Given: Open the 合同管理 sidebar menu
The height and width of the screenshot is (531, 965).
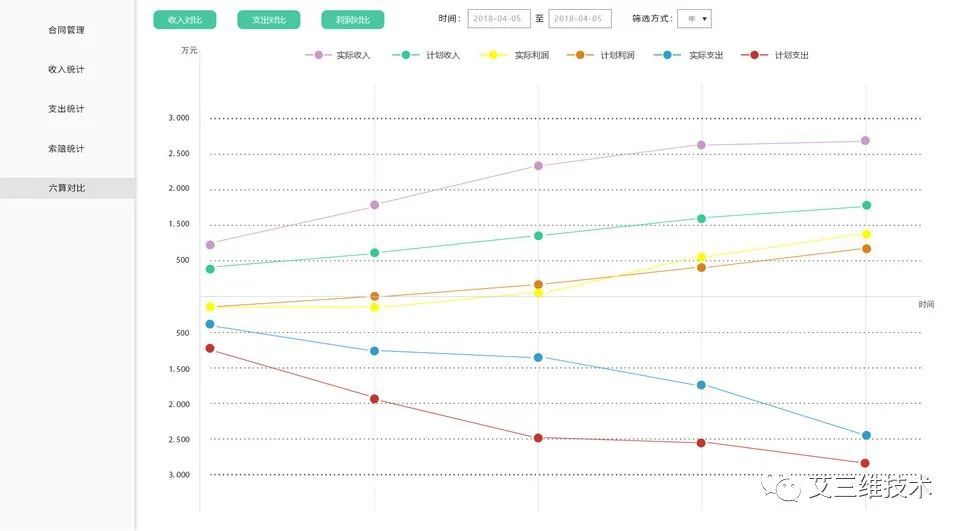Looking at the screenshot, I should coord(67,30).
